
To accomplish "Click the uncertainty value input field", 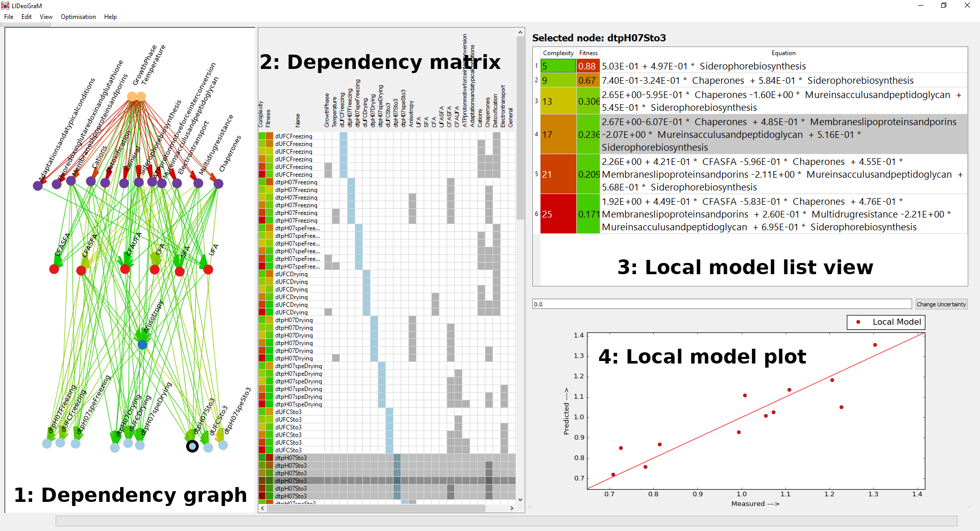I will click(x=722, y=304).
